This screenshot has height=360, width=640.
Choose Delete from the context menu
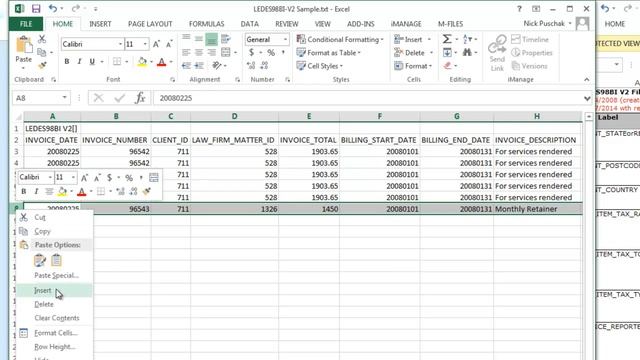pyautogui.click(x=54, y=304)
